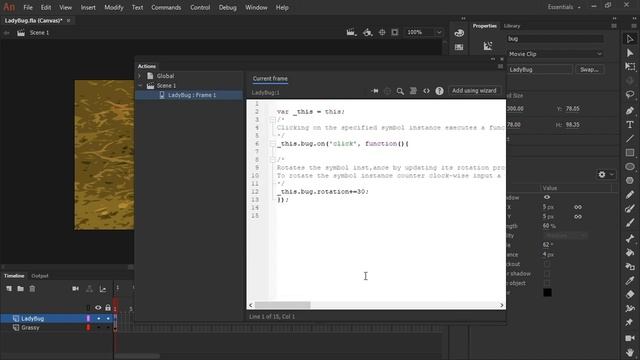Enable the Knockout checkbox
Image resolution: width=640 pixels, height=360 pixels.
point(547,264)
